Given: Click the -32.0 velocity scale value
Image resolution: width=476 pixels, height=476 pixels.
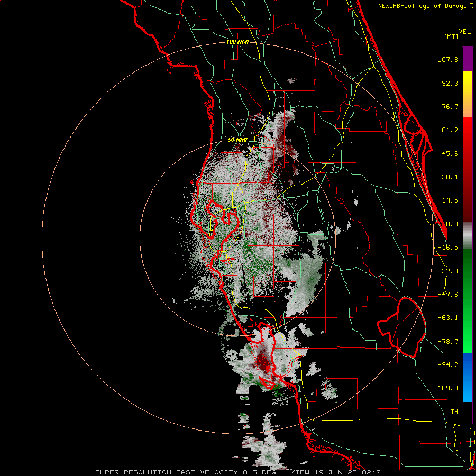Looking at the screenshot, I should (x=448, y=271).
